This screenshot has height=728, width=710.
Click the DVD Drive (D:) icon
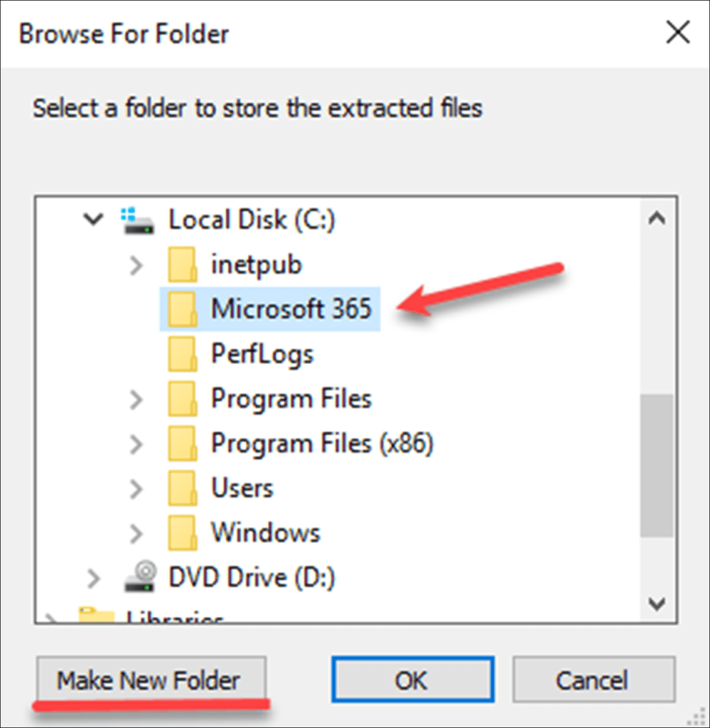pyautogui.click(x=139, y=577)
